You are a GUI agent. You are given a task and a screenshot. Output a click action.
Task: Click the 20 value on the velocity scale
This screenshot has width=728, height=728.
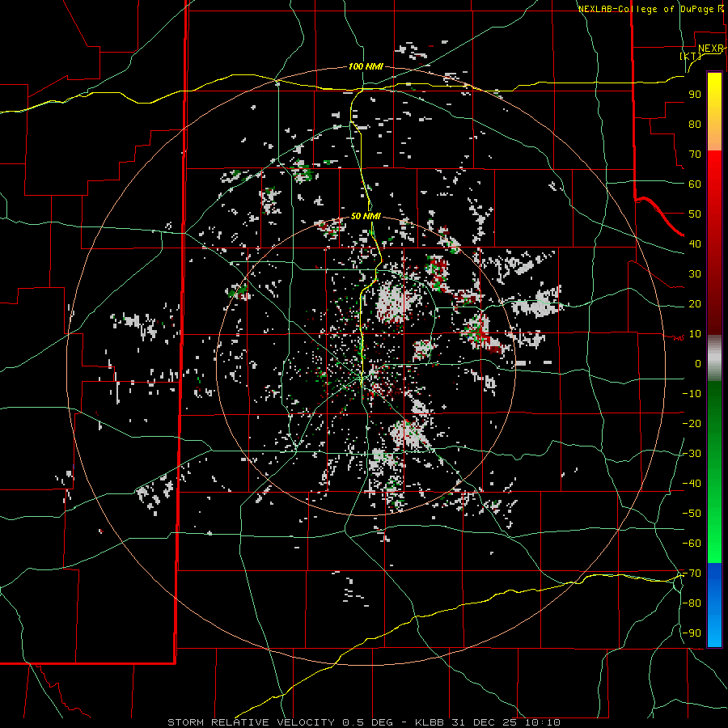click(x=695, y=304)
